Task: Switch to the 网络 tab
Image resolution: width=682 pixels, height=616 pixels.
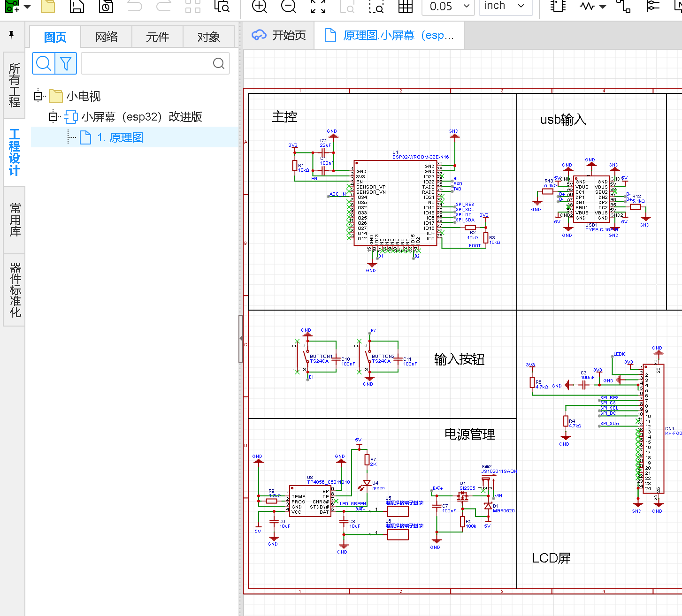Action: pyautogui.click(x=107, y=37)
